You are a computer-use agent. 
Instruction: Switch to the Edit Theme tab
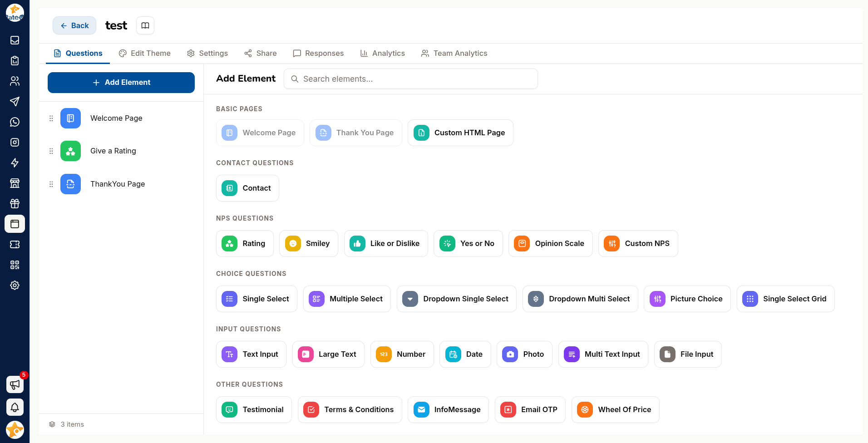coord(145,54)
